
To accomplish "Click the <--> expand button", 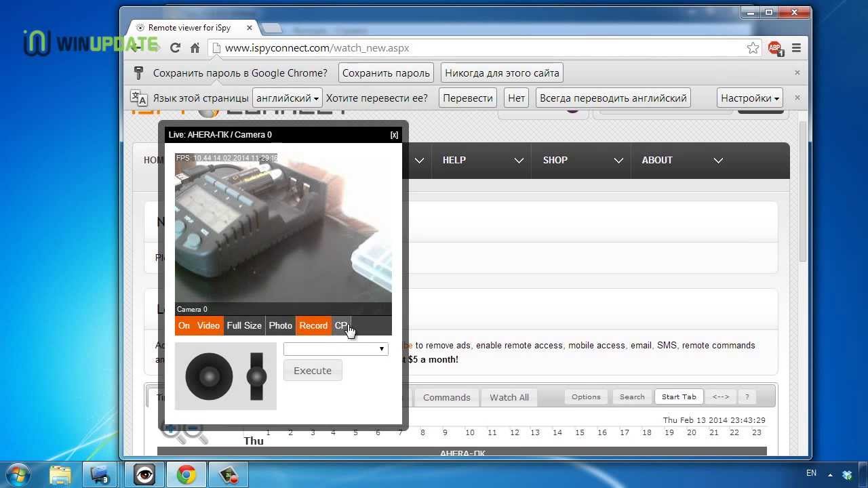I will click(x=721, y=397).
